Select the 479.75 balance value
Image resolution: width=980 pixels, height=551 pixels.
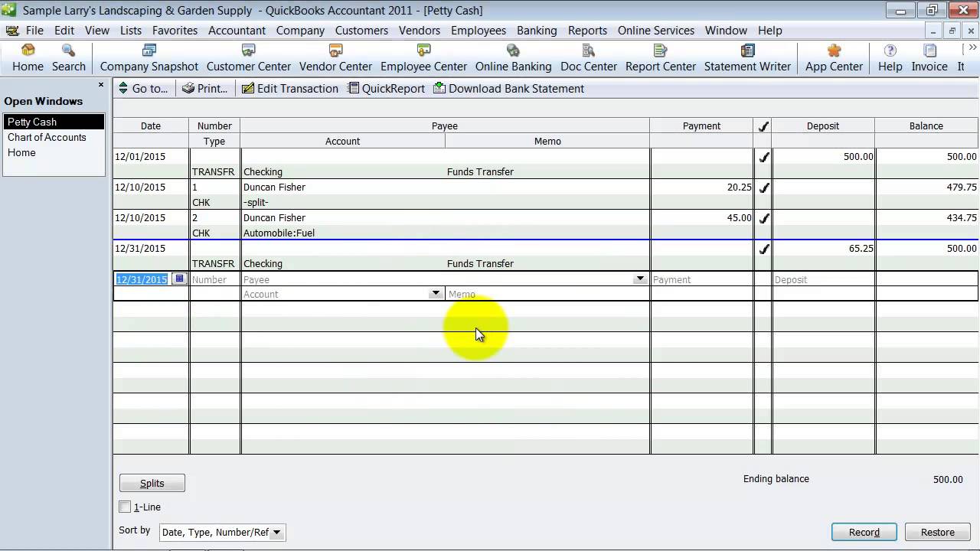(961, 187)
